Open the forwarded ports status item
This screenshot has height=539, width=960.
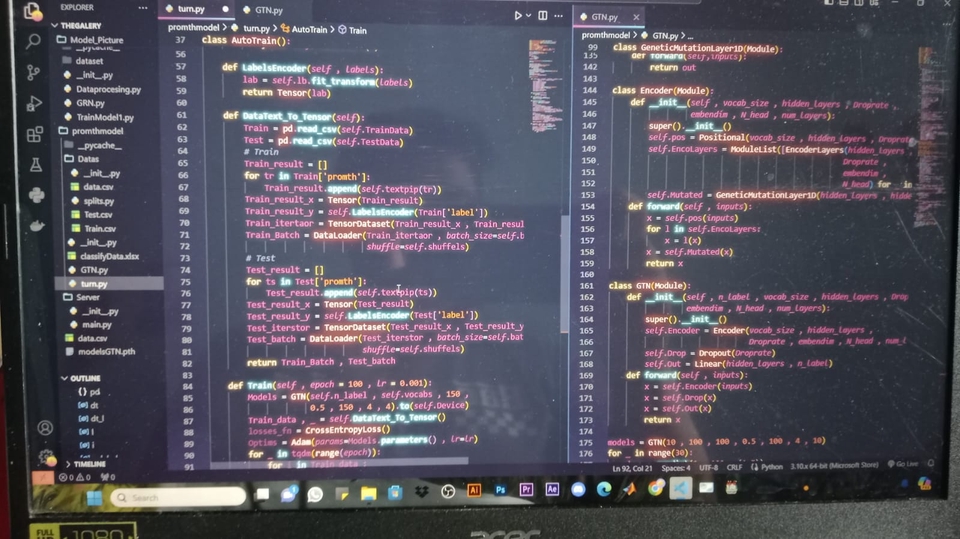click(108, 477)
